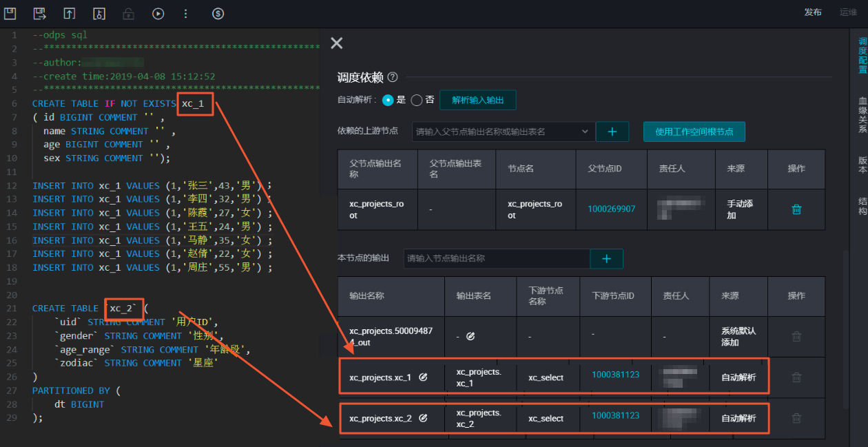The width and height of the screenshot is (868, 447).
Task: Click --create time comment line
Action: tap(124, 76)
